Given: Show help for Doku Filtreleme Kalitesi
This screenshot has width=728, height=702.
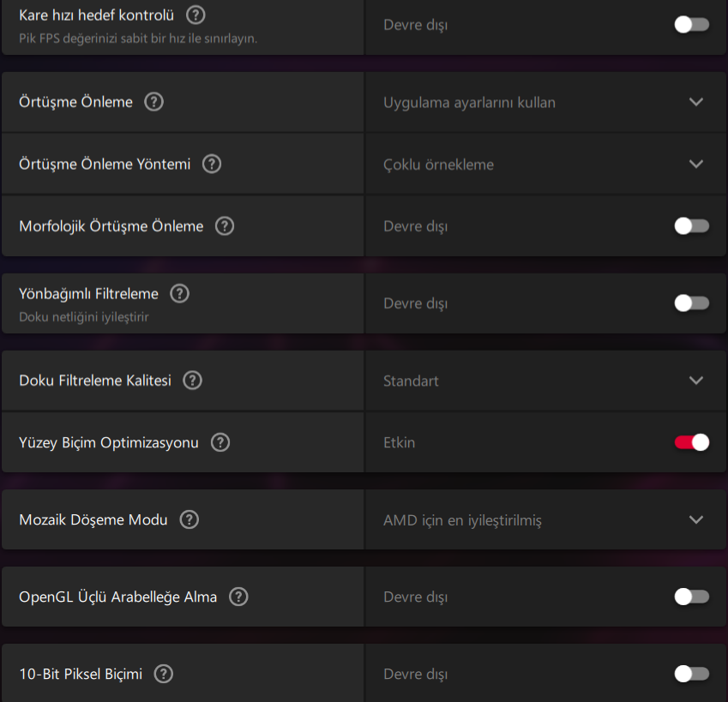Looking at the screenshot, I should 193,381.
